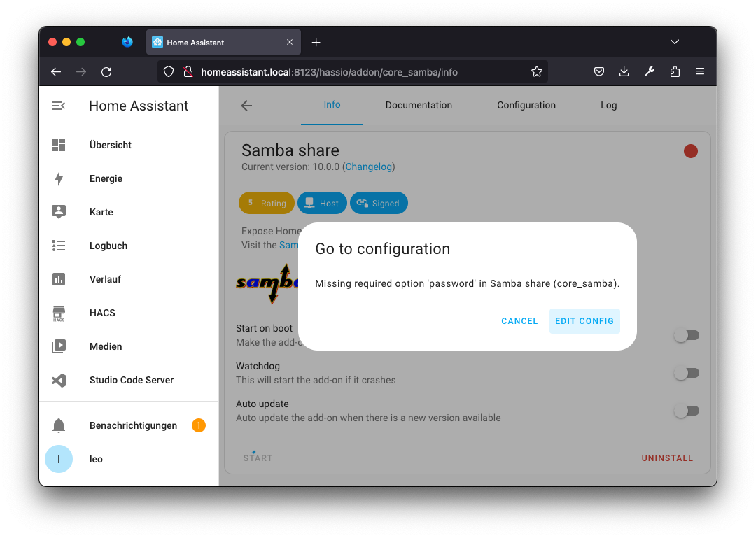Click the UNINSTALL button
This screenshot has height=538, width=756.
(x=667, y=458)
